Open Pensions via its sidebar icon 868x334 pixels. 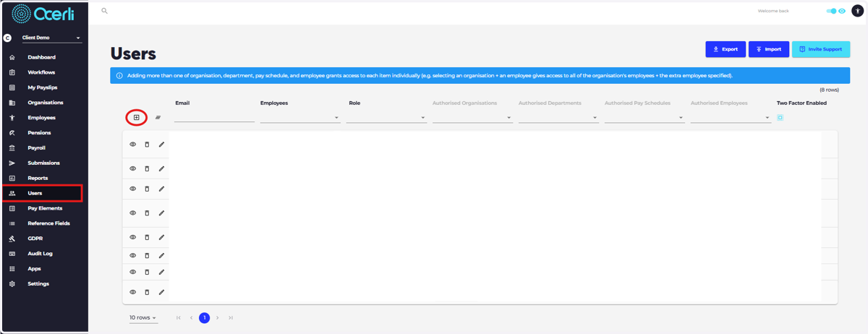(12, 133)
